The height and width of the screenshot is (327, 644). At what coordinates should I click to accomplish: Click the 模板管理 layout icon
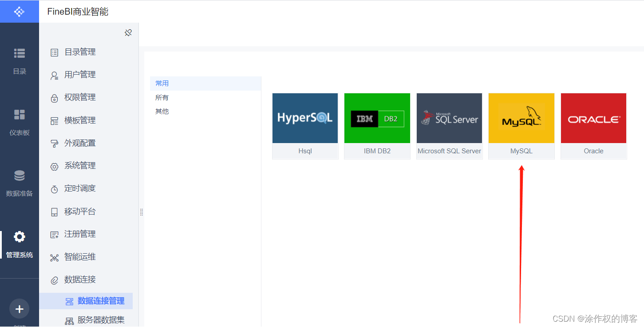coord(54,121)
